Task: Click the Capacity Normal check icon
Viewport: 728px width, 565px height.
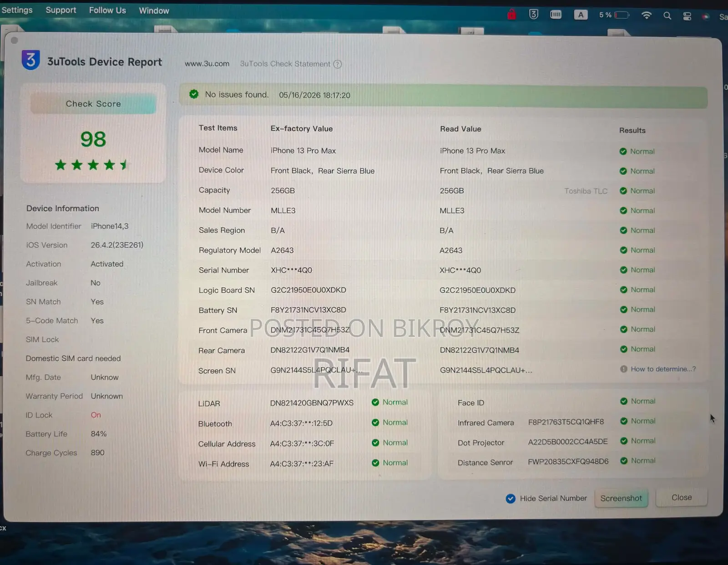Action: click(x=623, y=191)
